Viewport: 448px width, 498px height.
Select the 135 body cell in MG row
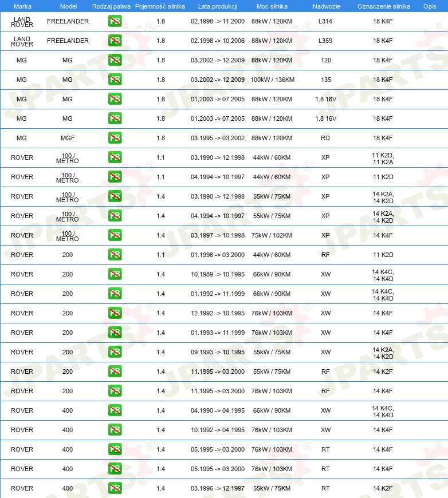pos(326,80)
